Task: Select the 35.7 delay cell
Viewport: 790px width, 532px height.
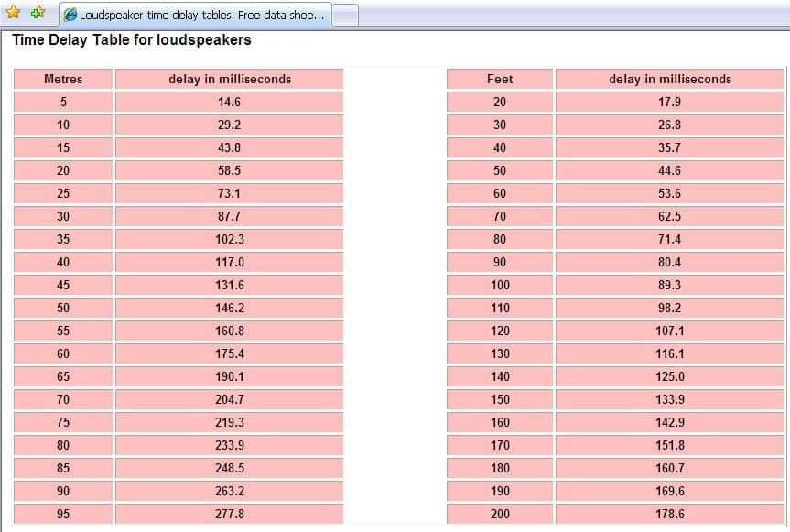Action: tap(669, 147)
